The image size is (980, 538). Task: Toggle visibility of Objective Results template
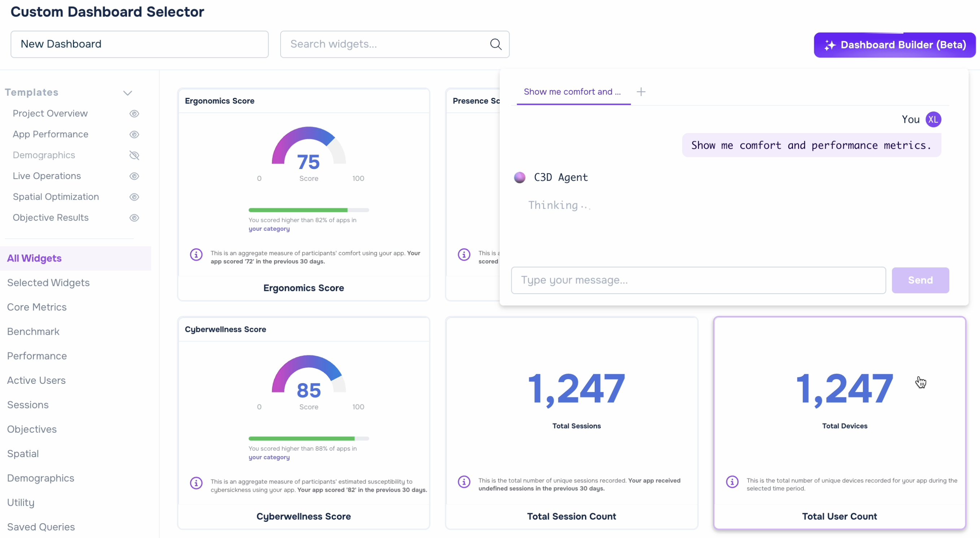point(134,218)
